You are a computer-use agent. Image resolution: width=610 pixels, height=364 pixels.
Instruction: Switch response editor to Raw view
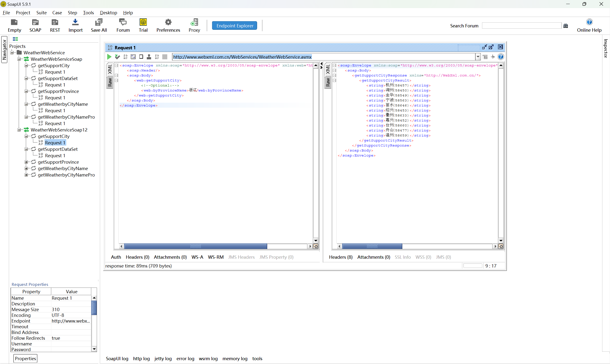click(x=328, y=82)
